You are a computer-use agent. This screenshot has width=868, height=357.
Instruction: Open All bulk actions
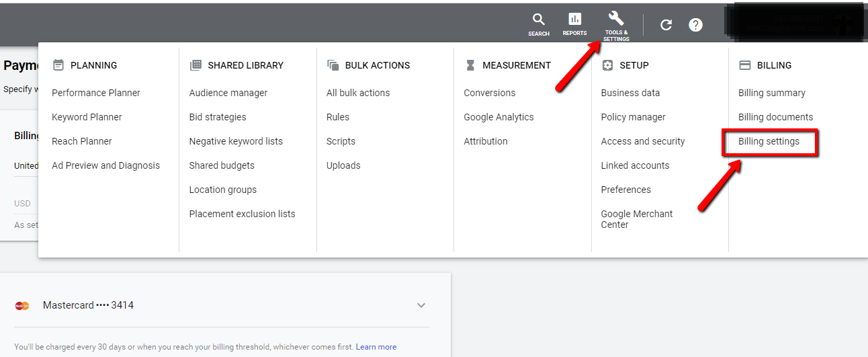[358, 93]
